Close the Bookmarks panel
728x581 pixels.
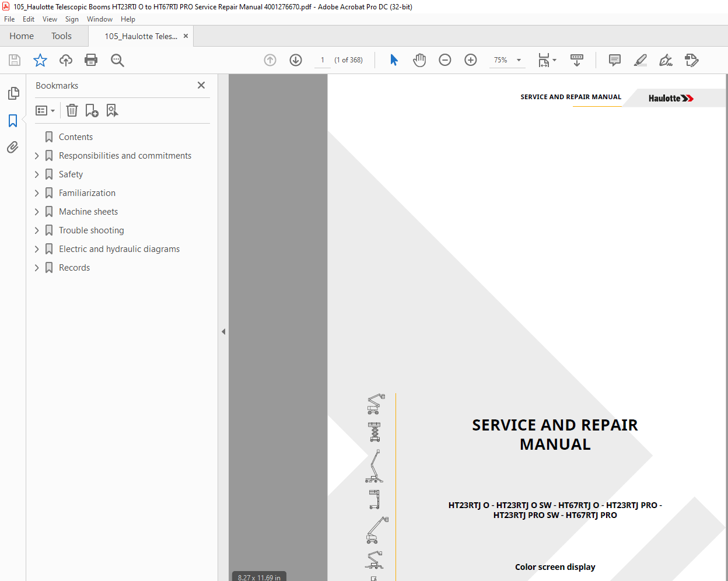(201, 85)
